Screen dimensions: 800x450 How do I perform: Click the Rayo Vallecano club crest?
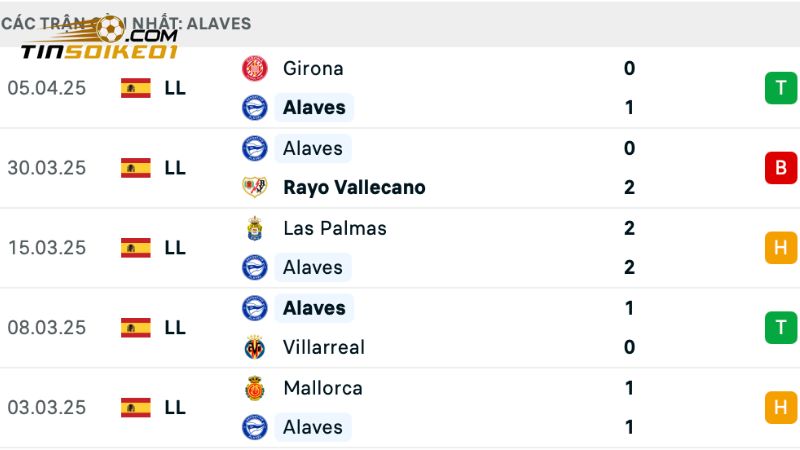(x=255, y=187)
